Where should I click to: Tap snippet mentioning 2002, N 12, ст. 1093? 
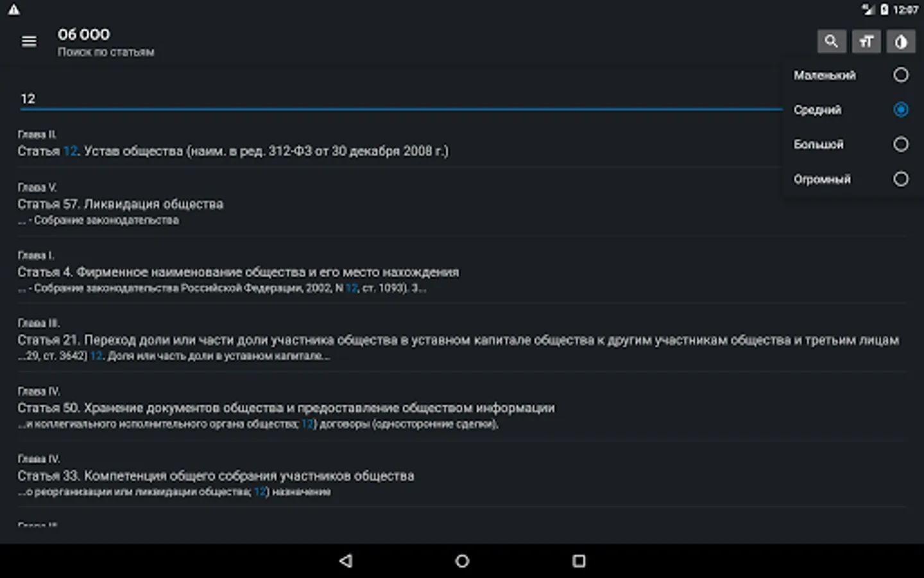coord(222,288)
